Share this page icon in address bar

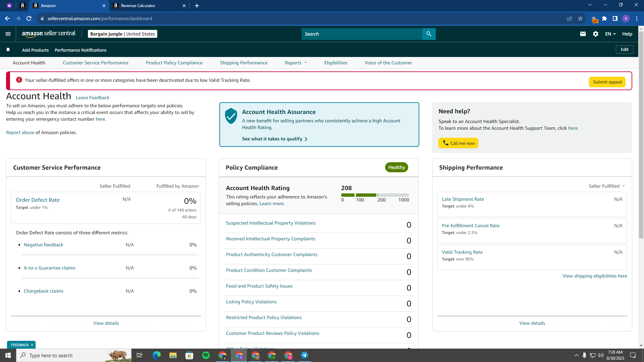(x=570, y=18)
